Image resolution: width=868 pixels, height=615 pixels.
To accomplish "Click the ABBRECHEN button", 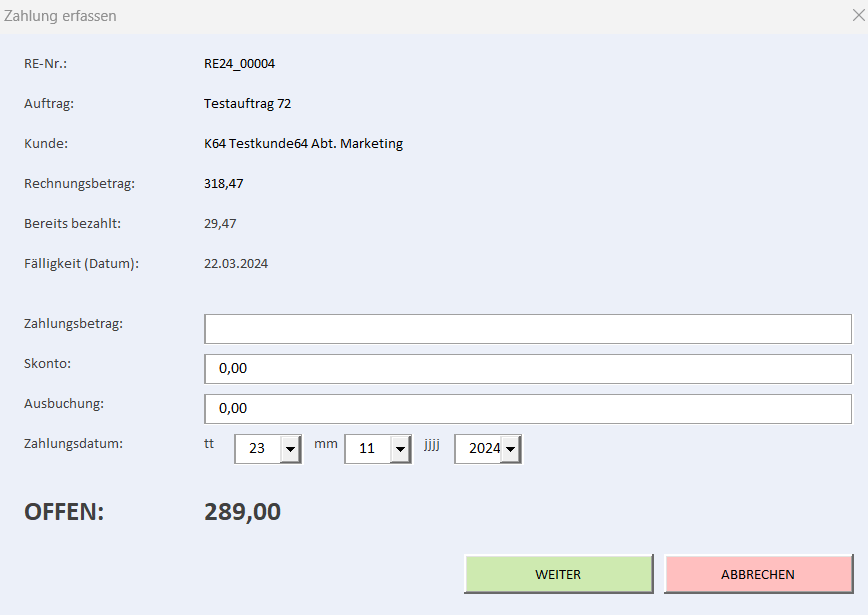I will [758, 574].
